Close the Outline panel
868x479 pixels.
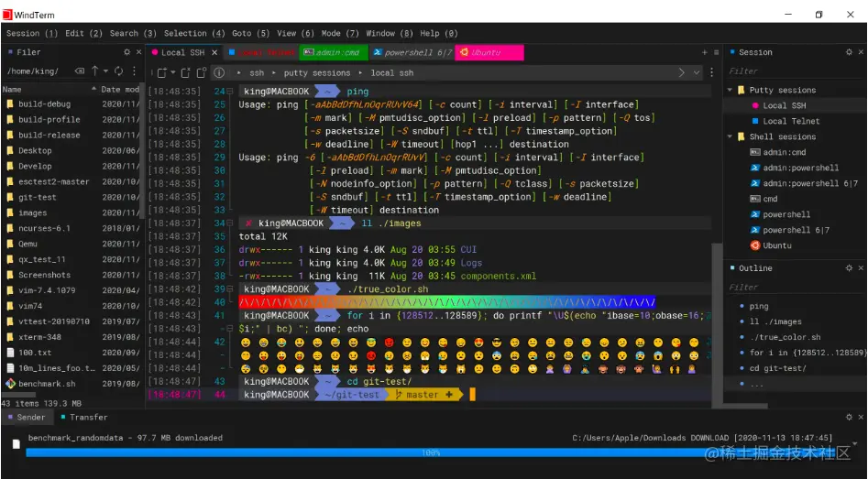coord(861,267)
